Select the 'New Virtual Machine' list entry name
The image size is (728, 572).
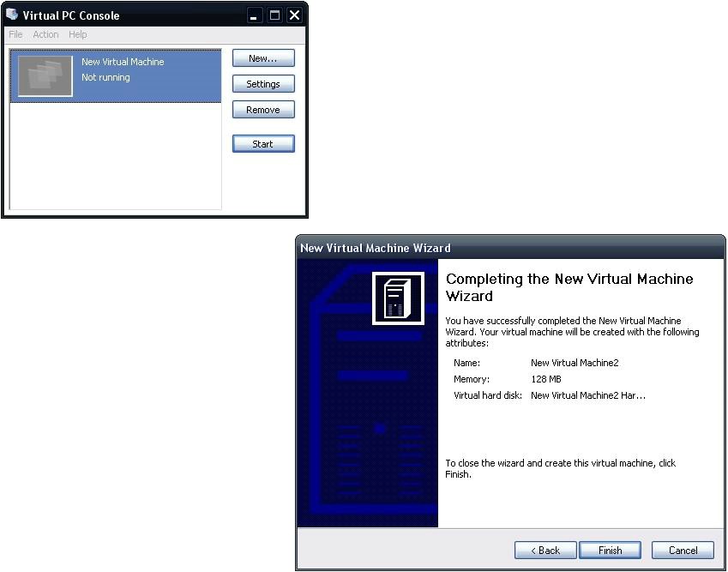click(123, 62)
